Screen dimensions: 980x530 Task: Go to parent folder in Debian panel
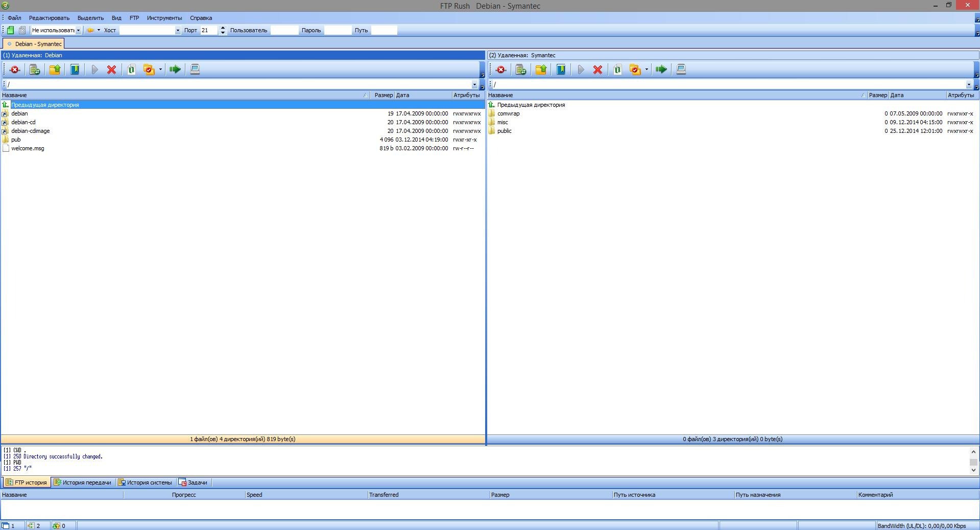coord(55,70)
